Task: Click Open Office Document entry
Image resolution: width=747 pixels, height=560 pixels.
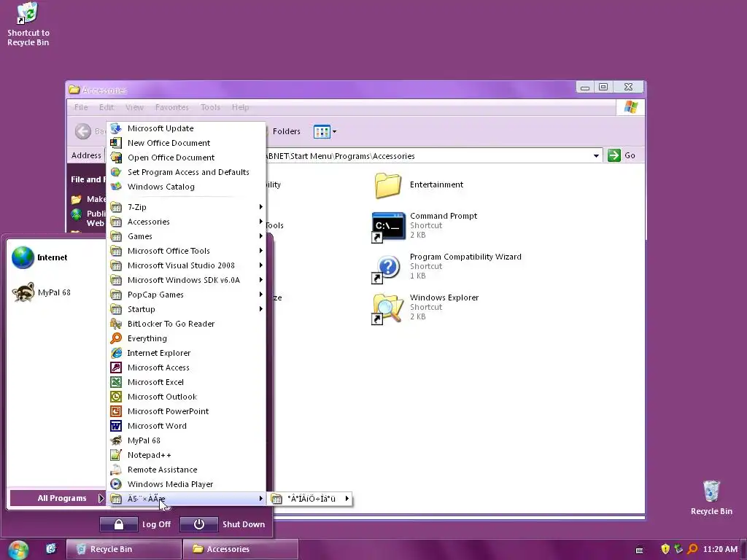Action: pyautogui.click(x=186, y=157)
